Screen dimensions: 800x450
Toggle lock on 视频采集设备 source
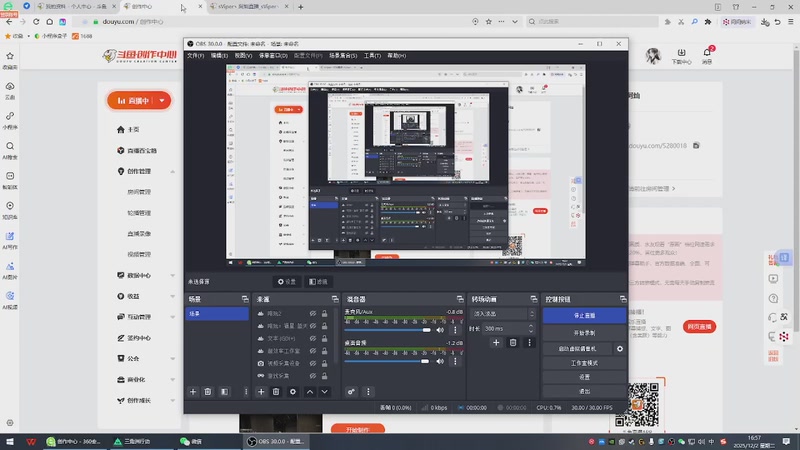(x=324, y=363)
